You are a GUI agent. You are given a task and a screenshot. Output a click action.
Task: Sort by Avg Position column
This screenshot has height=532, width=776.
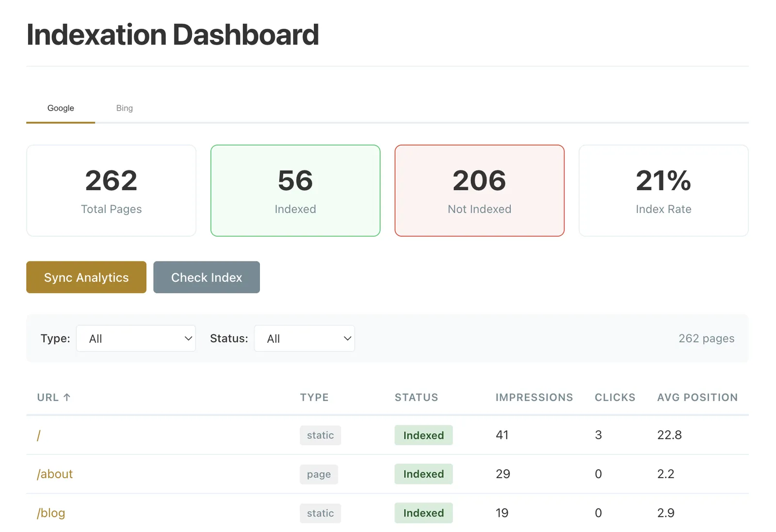(x=697, y=397)
